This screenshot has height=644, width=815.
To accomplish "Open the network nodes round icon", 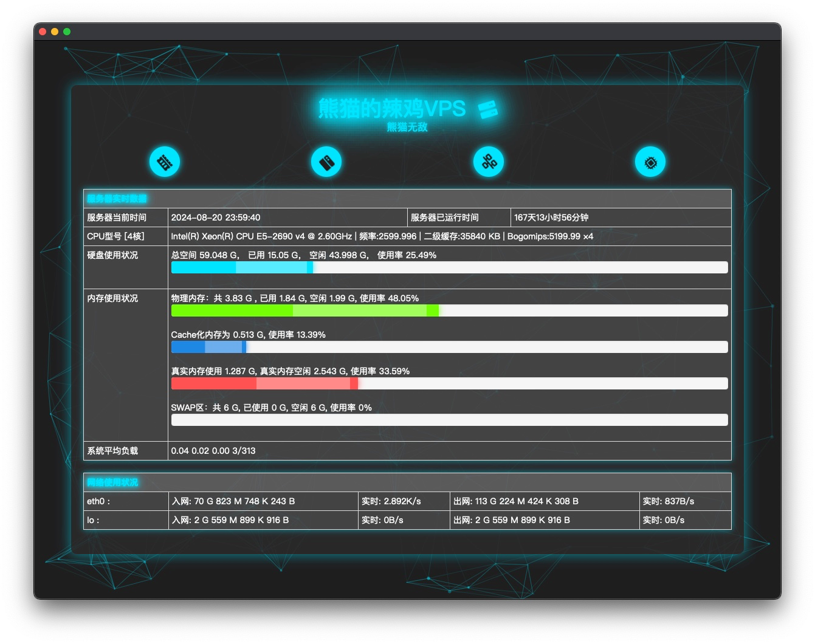I will (489, 162).
